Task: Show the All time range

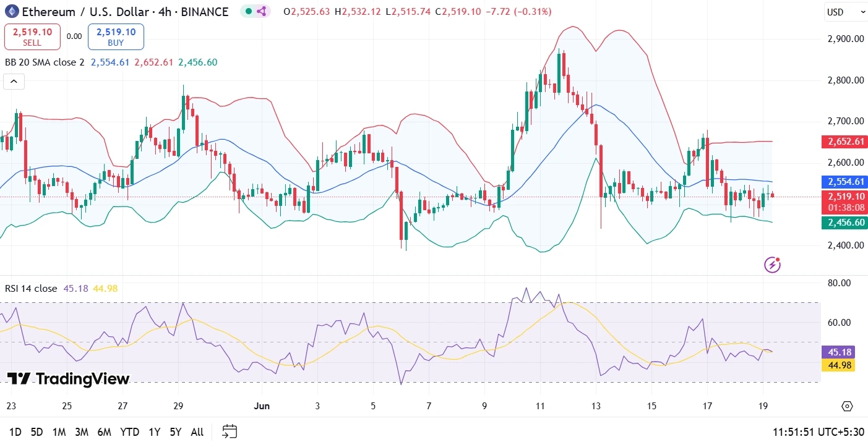Action: 197,432
